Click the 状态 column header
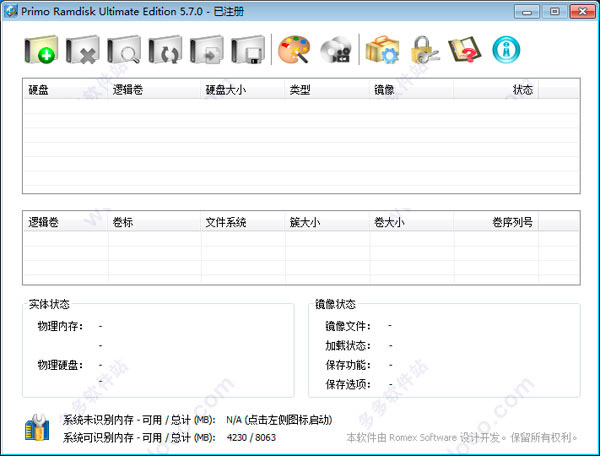The height and width of the screenshot is (456, 600). [496, 90]
